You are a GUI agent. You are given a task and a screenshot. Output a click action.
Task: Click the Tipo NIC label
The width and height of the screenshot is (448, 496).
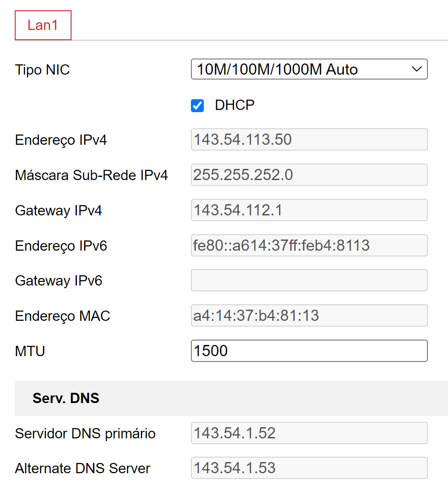tap(42, 70)
